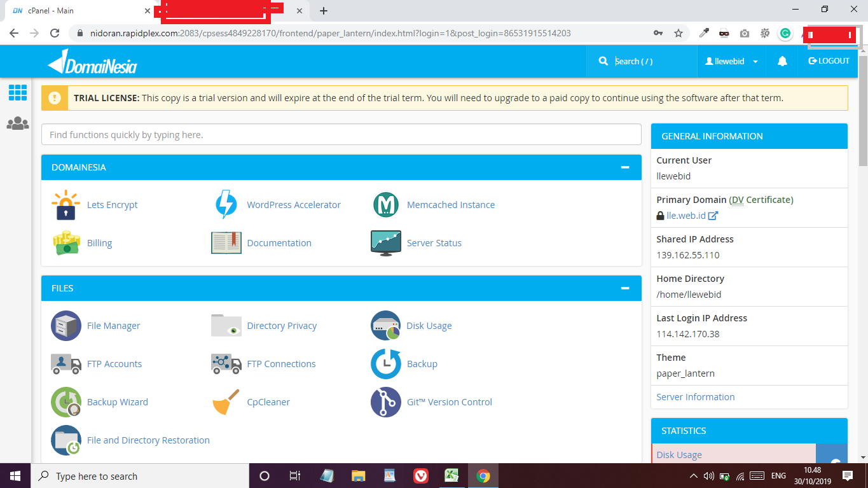The height and width of the screenshot is (488, 868).
Task: Open the File Explorer taskbar icon
Action: [359, 476]
